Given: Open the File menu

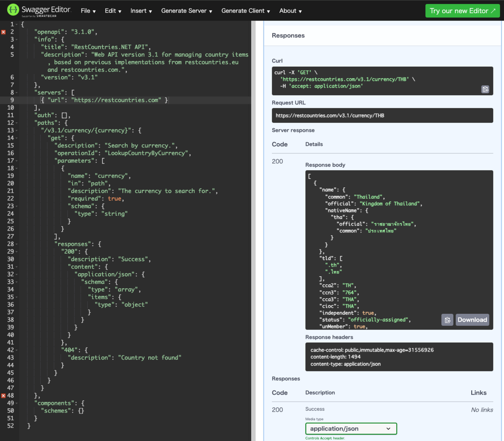Looking at the screenshot, I should pyautogui.click(x=87, y=10).
